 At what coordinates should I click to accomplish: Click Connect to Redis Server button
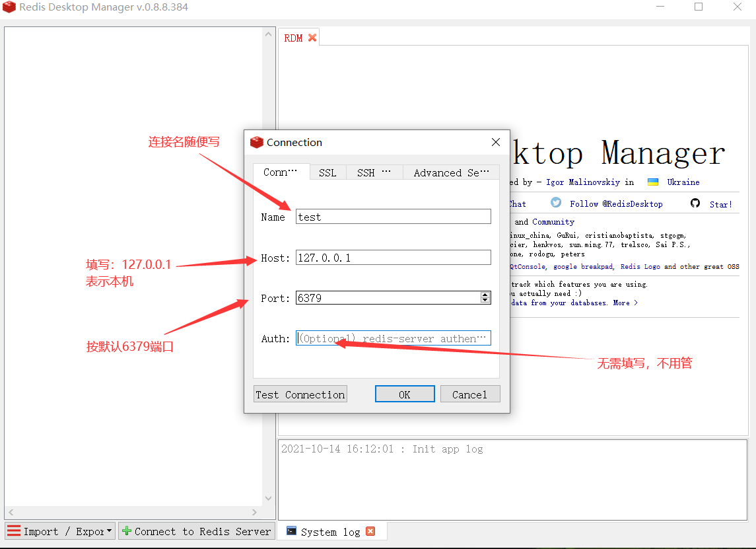(197, 531)
